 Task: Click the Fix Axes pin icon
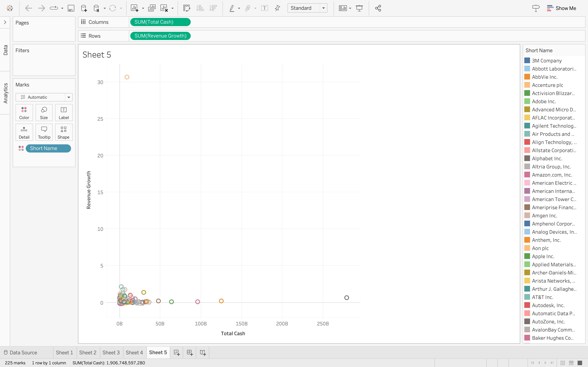pyautogui.click(x=277, y=8)
